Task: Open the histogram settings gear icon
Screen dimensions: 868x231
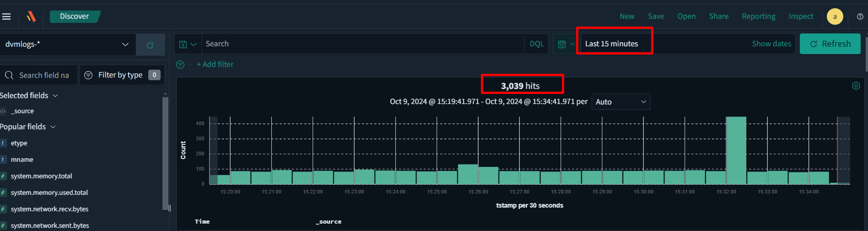Action: pos(856,86)
